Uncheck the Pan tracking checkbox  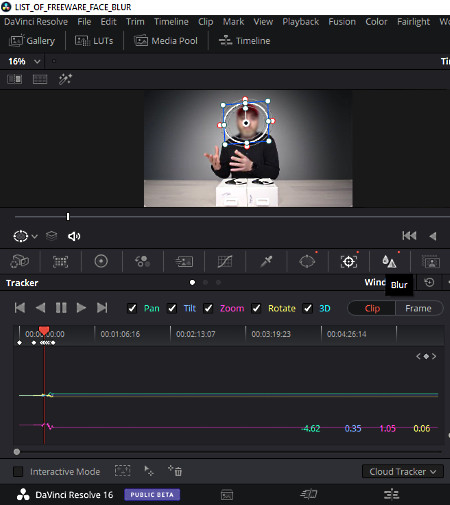132,308
